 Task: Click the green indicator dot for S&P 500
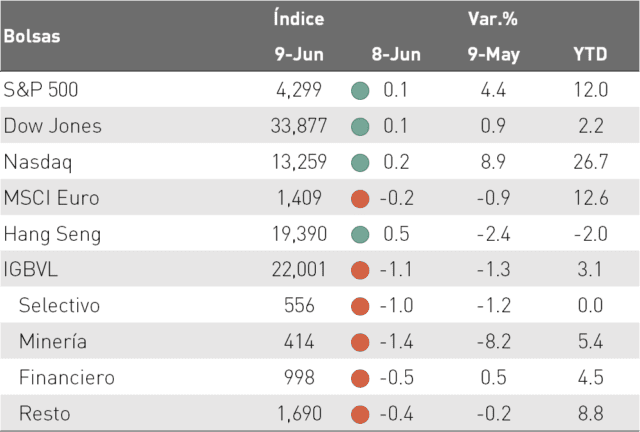tap(360, 91)
